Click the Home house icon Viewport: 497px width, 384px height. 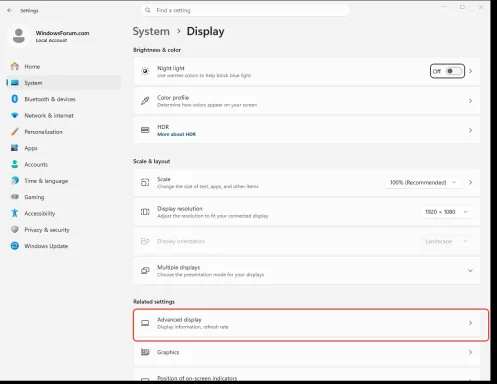click(15, 66)
